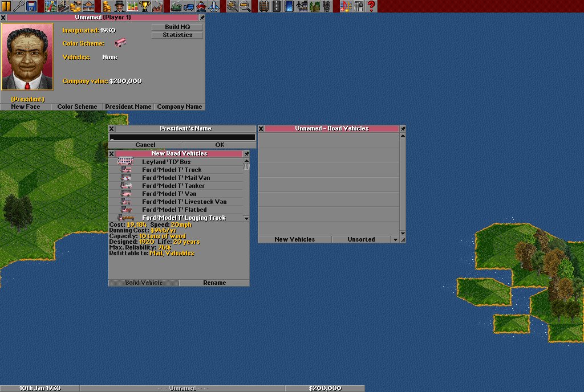Open the ship list icon
This screenshot has width=584, height=392.
(x=201, y=6)
